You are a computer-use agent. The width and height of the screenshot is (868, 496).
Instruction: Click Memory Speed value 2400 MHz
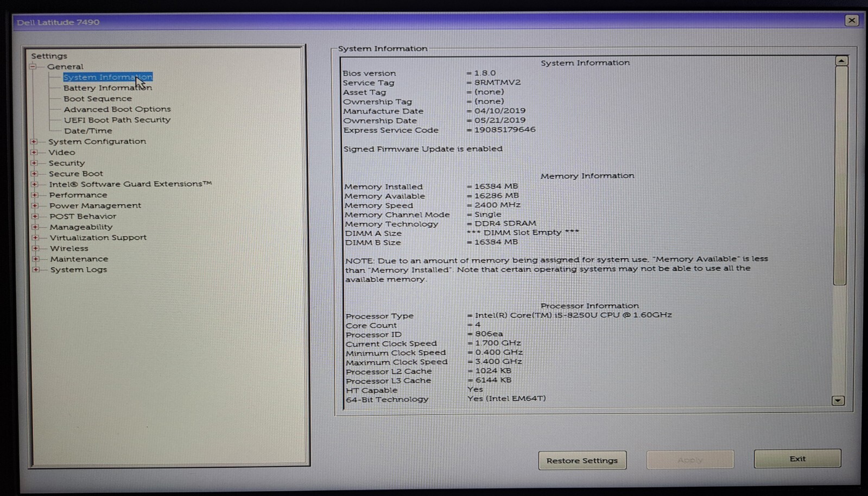[x=497, y=205]
